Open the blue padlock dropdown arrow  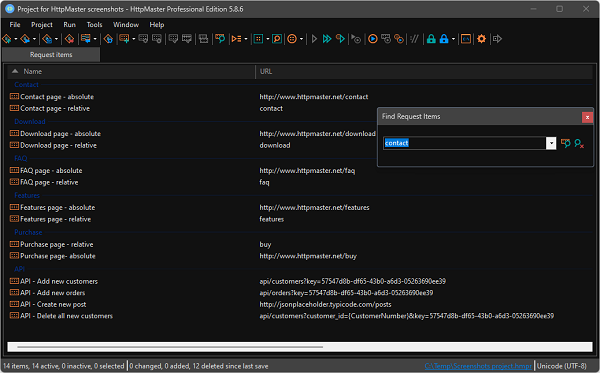453,39
